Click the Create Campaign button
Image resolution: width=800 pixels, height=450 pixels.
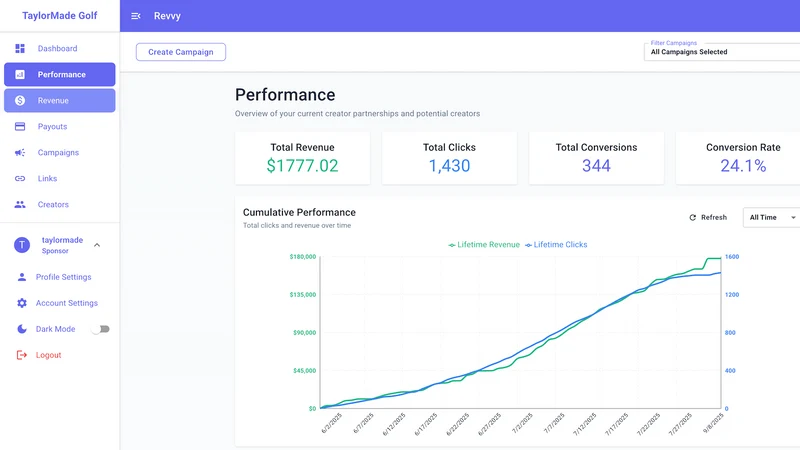(181, 52)
